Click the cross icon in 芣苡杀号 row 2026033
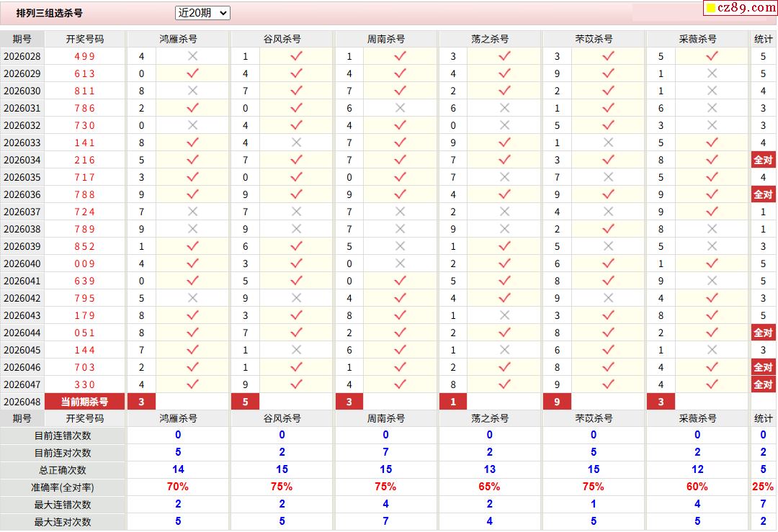The image size is (778, 532). tap(608, 143)
